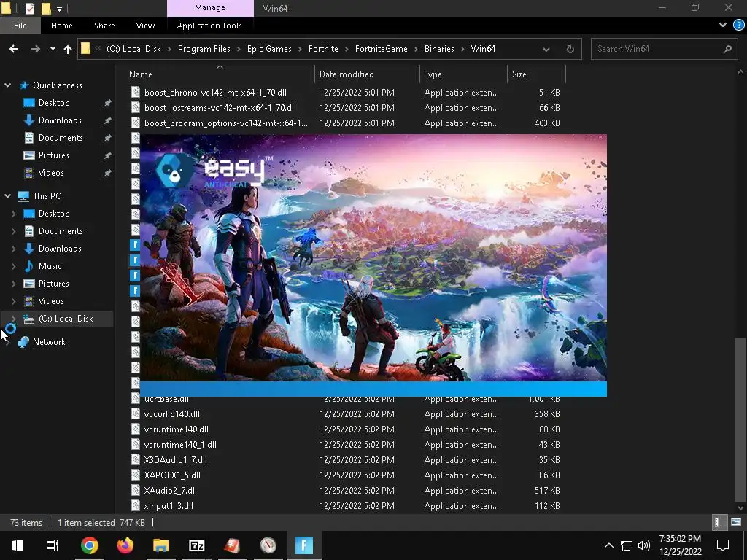
Task: Open pinned Videos under Quick access
Action: 51,173
